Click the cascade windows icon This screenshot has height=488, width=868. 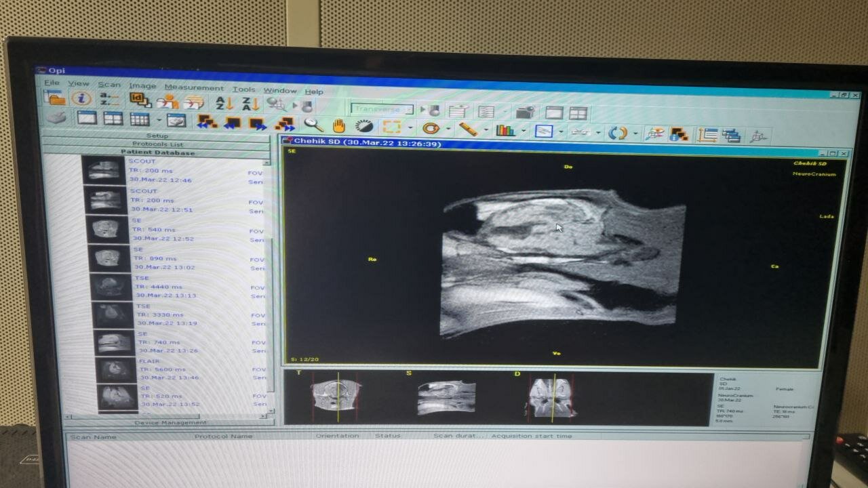732,136
